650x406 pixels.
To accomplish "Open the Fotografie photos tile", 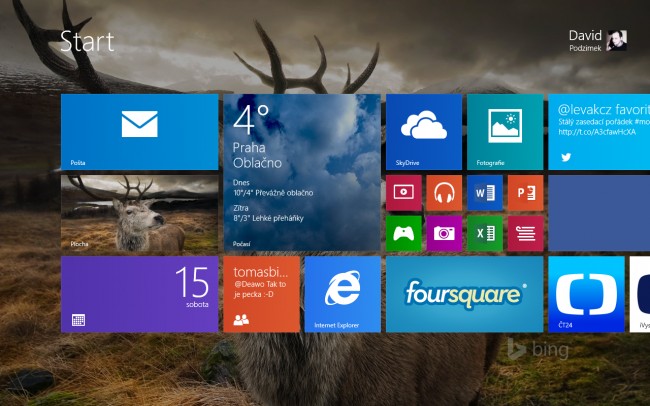I will [x=505, y=132].
